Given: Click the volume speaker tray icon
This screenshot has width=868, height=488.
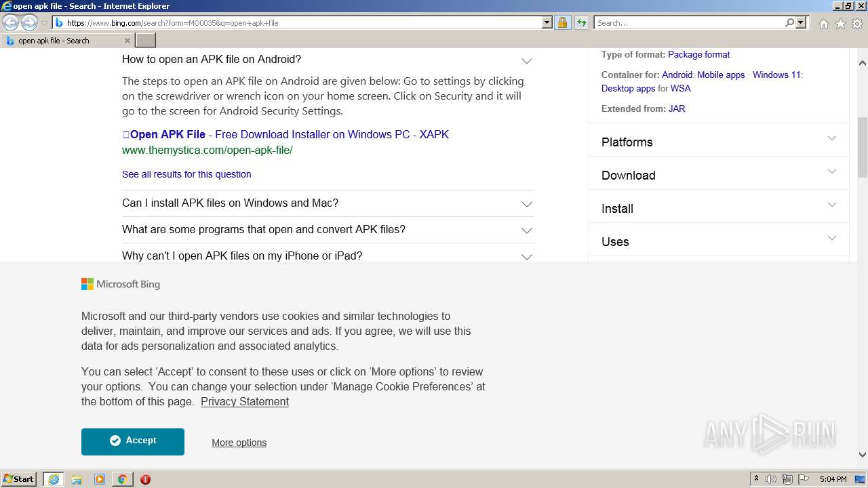Looking at the screenshot, I should click(x=771, y=479).
